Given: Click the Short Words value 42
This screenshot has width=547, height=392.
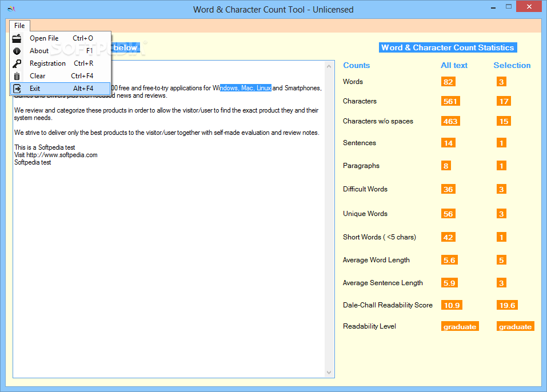Looking at the screenshot, I should [x=448, y=238].
